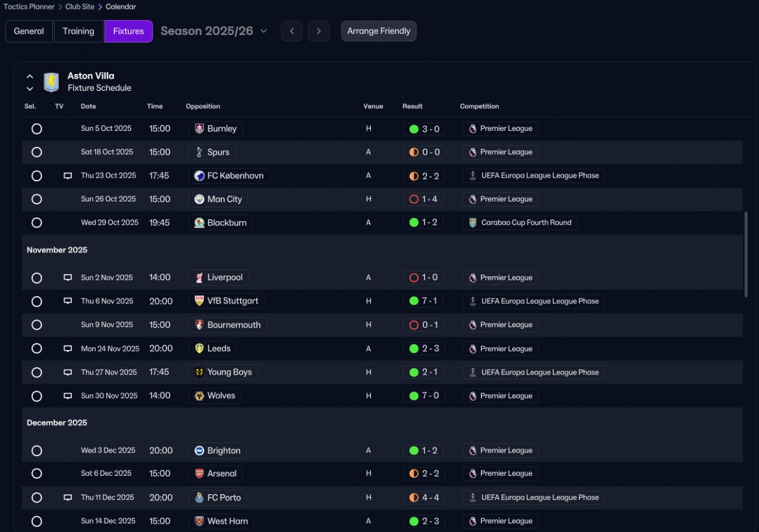Click the Blackburn badge icon
This screenshot has width=759, height=532.
[x=199, y=223]
